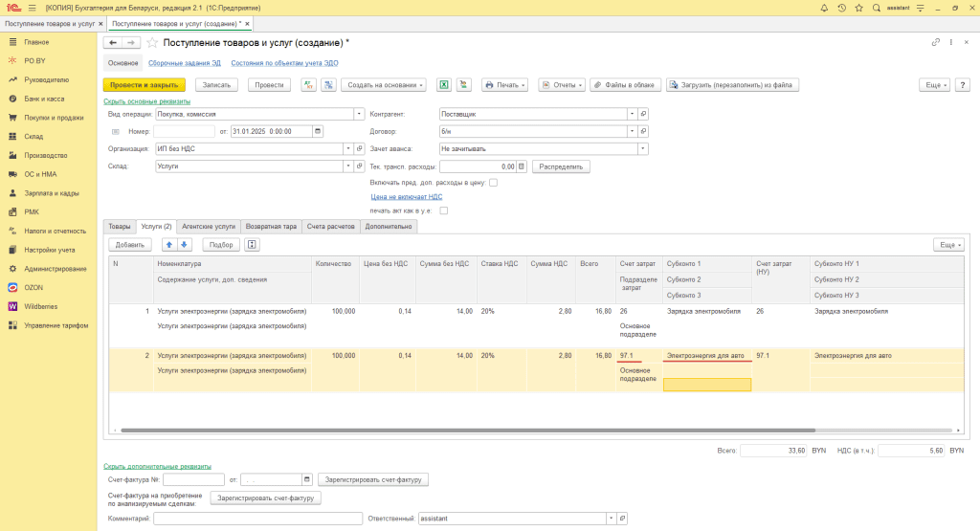Open the 'Зачет аванса' dropdown list

click(642, 148)
